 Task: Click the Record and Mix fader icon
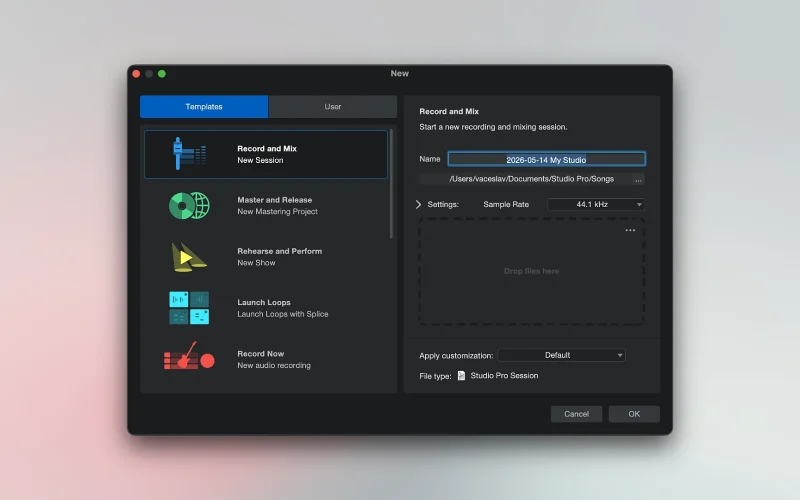(189, 154)
